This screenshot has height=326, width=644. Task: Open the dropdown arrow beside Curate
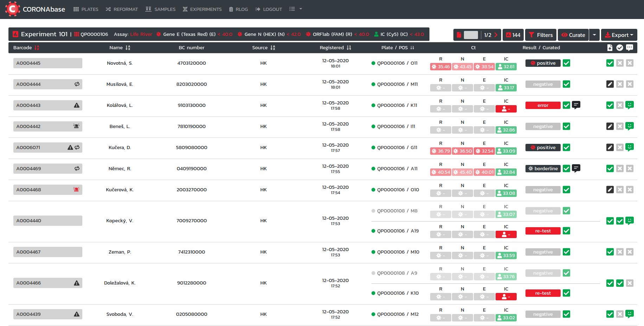[x=594, y=35]
